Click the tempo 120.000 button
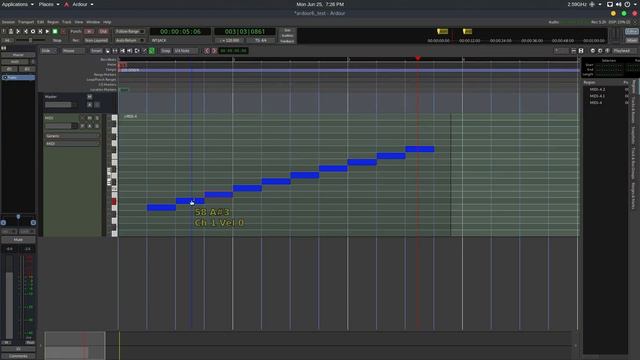The height and width of the screenshot is (360, 640). 229,40
